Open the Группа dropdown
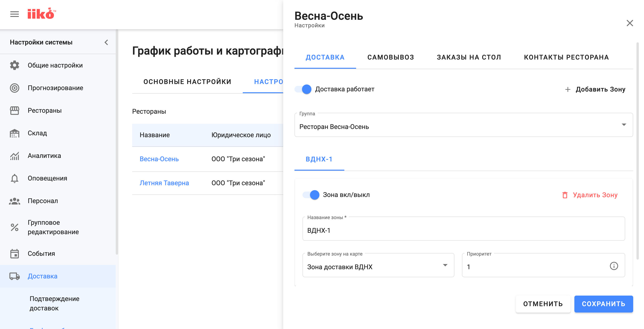 click(464, 125)
